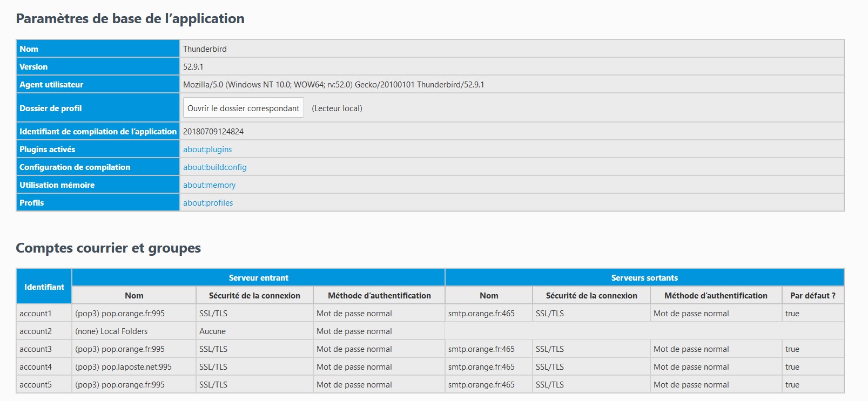The width and height of the screenshot is (868, 401).
Task: Select the build identifier 20180709124824
Action: 213,132
